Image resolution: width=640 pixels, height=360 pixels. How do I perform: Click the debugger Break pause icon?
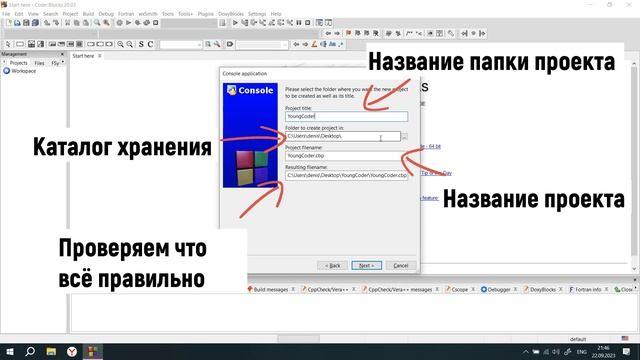[299, 23]
